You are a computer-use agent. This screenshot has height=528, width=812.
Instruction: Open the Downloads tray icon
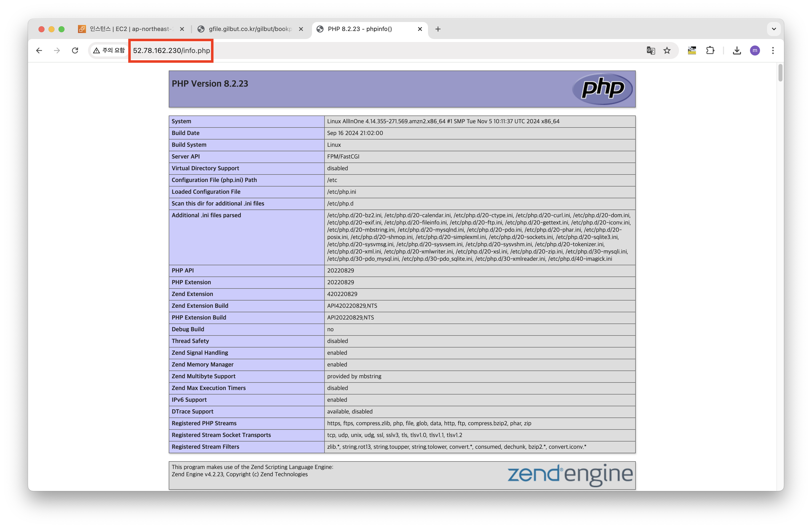737,50
